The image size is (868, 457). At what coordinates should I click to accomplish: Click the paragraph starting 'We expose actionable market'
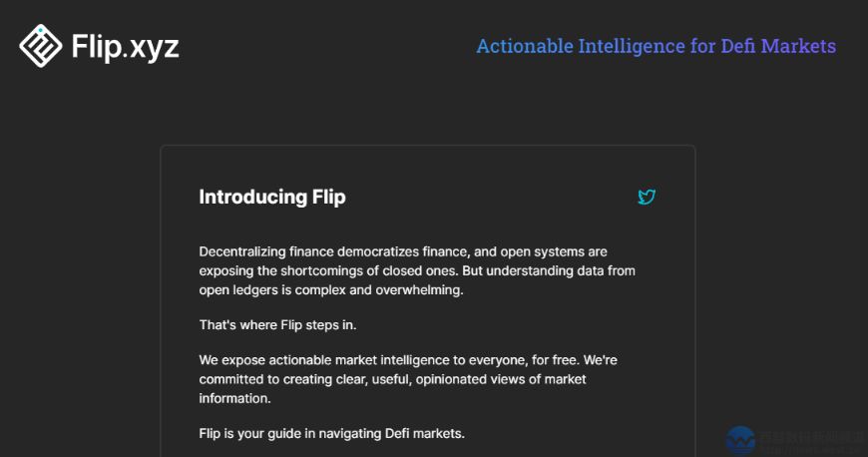click(408, 379)
